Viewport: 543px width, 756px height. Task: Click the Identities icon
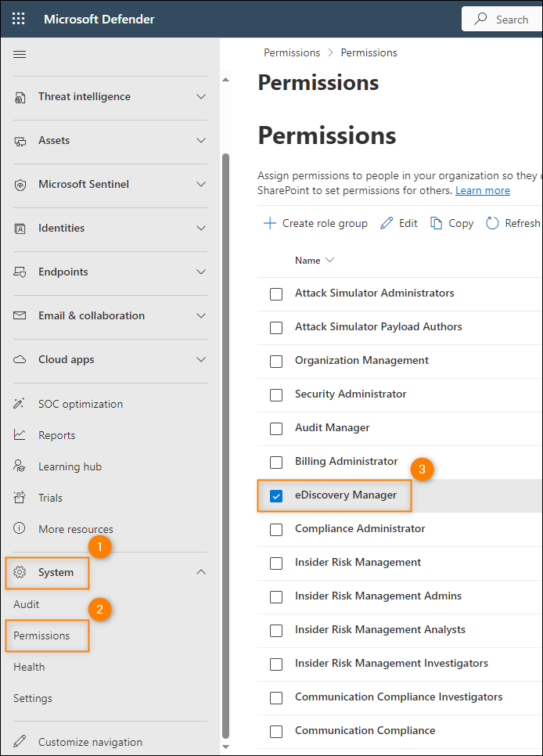click(20, 229)
